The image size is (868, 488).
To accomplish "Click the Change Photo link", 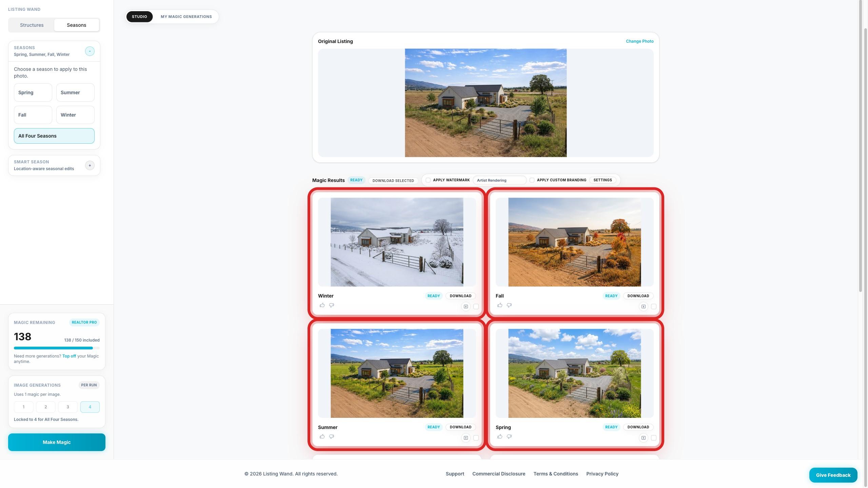I will tap(639, 41).
